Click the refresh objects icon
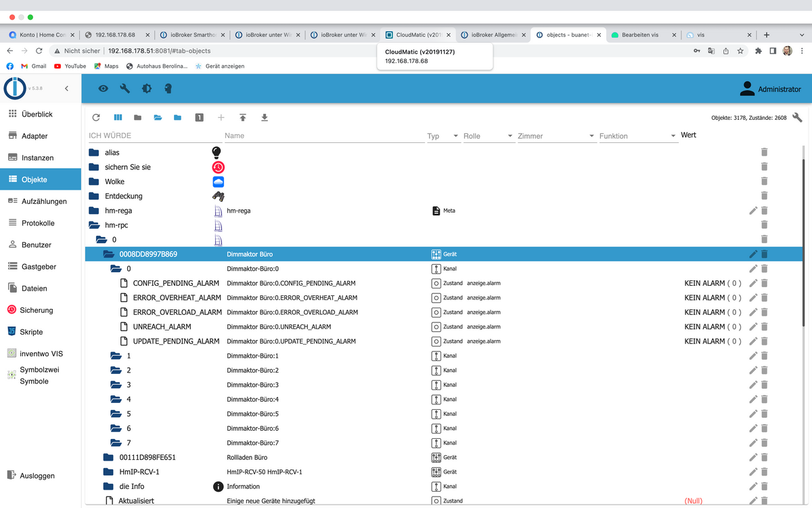The height and width of the screenshot is (508, 812). (96, 118)
